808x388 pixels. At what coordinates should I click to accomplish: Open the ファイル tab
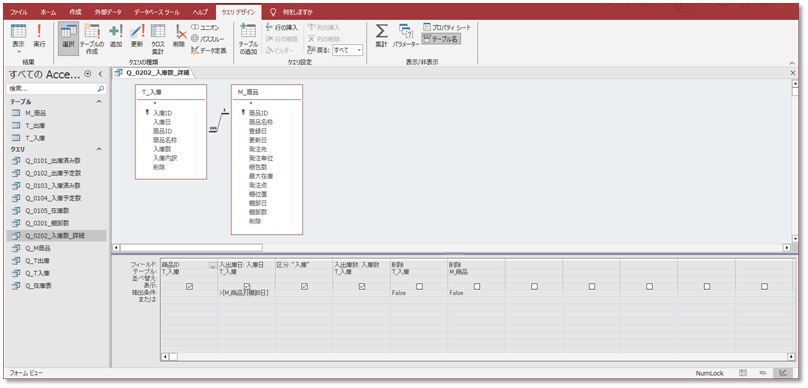[x=19, y=11]
